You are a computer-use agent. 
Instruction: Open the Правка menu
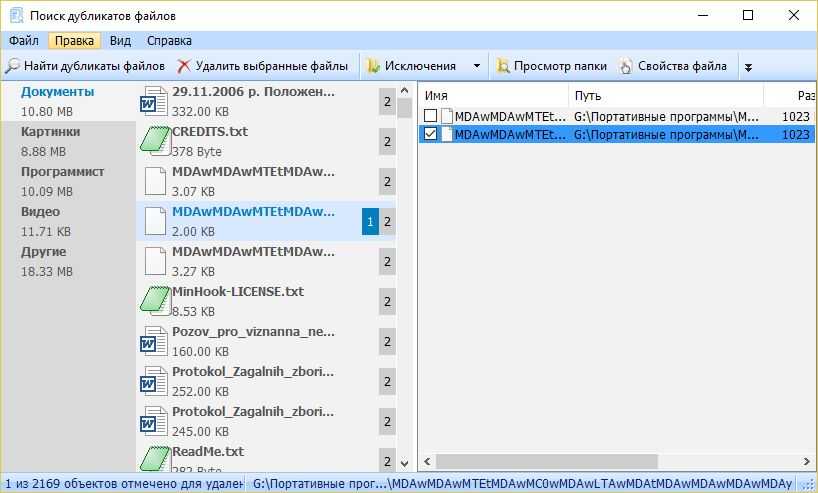(x=74, y=41)
